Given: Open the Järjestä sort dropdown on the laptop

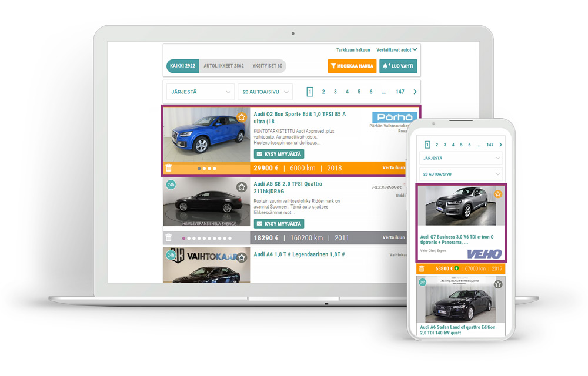Looking at the screenshot, I should [200, 92].
